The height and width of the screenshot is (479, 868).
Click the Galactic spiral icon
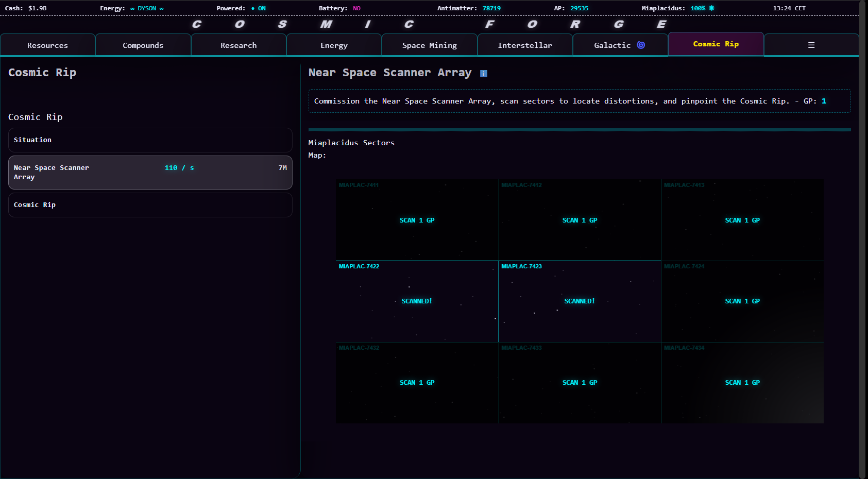[641, 45]
